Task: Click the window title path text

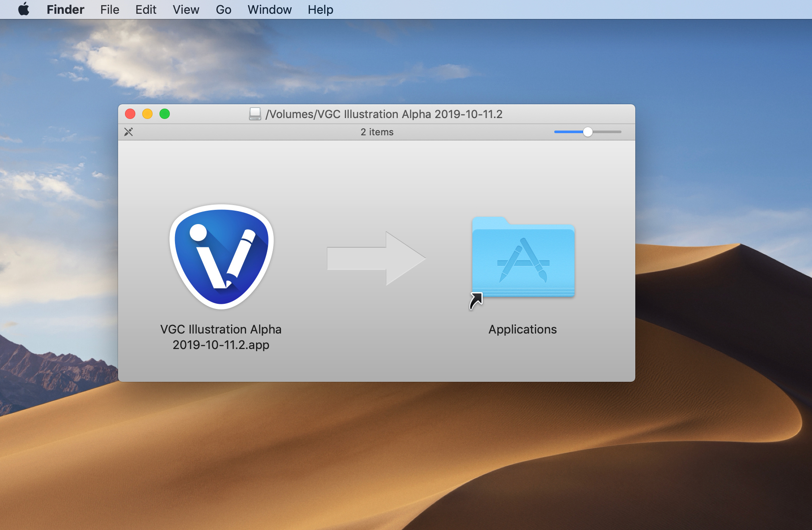Action: [x=384, y=114]
